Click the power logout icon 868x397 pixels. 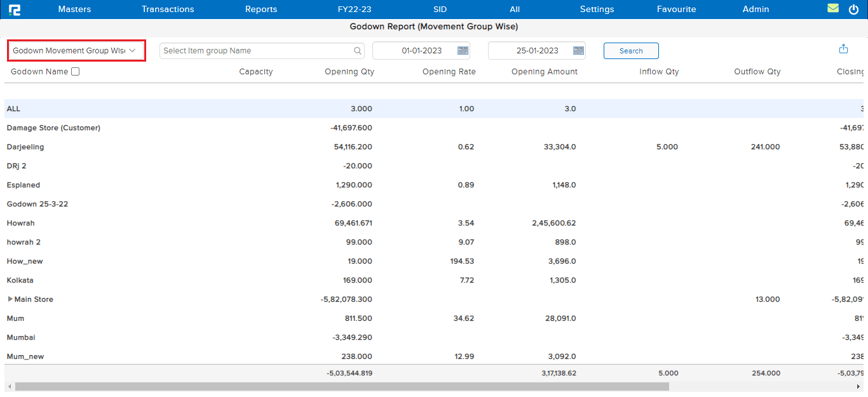853,10
